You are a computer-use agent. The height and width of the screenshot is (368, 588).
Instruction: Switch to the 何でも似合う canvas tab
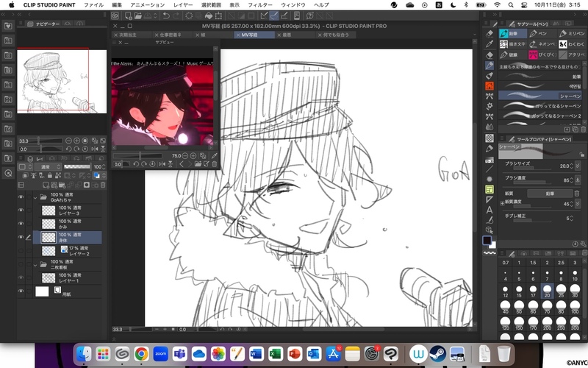[336, 35]
